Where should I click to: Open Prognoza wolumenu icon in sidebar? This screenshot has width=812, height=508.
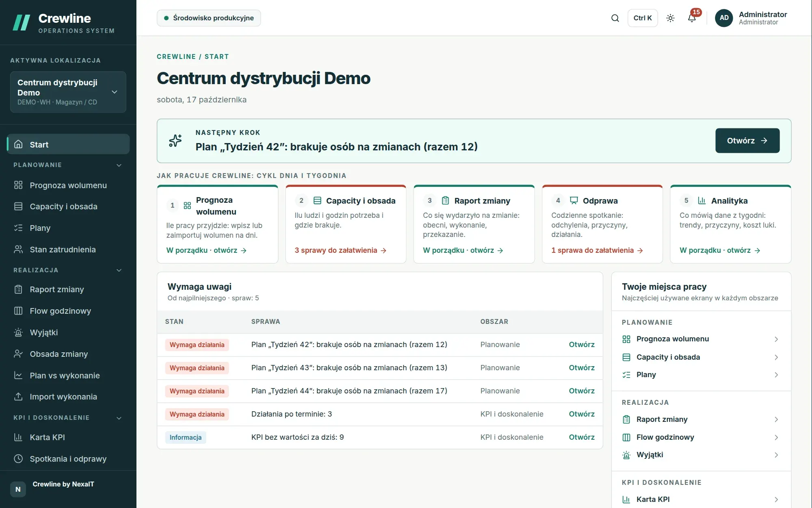18,185
